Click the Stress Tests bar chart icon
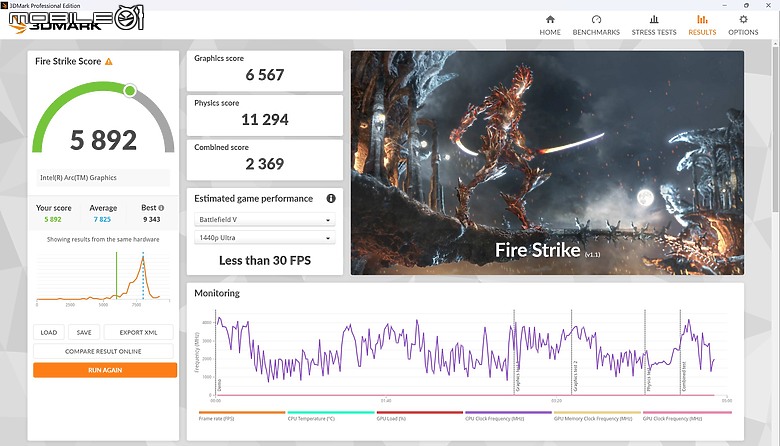Image resolution: width=780 pixels, height=446 pixels. pos(654,19)
